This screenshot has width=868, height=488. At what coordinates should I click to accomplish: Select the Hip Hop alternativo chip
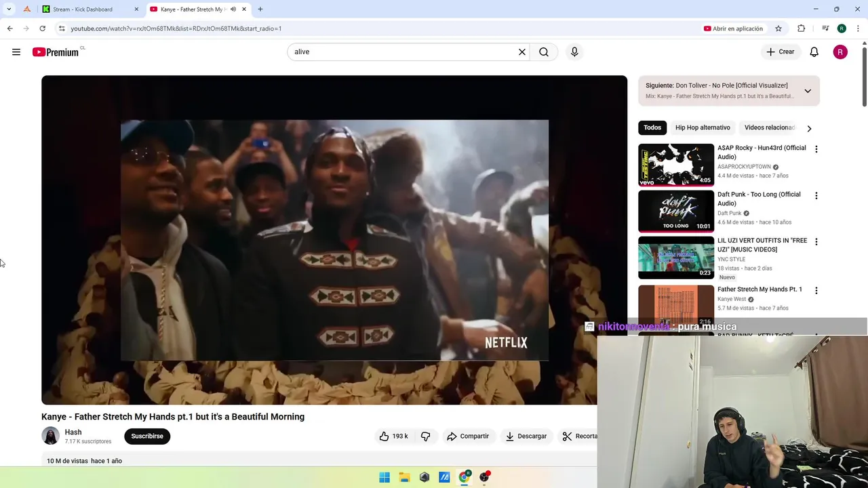point(703,127)
